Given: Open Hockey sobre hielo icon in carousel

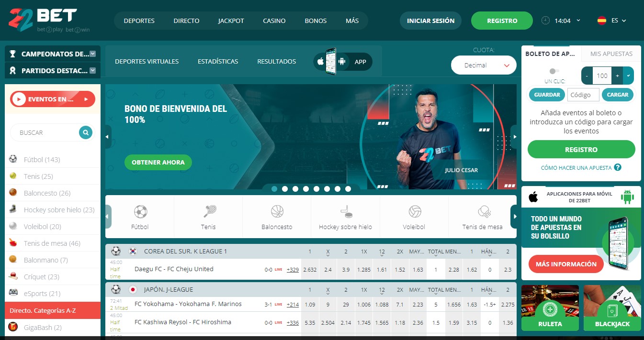Looking at the screenshot, I should 345,212.
